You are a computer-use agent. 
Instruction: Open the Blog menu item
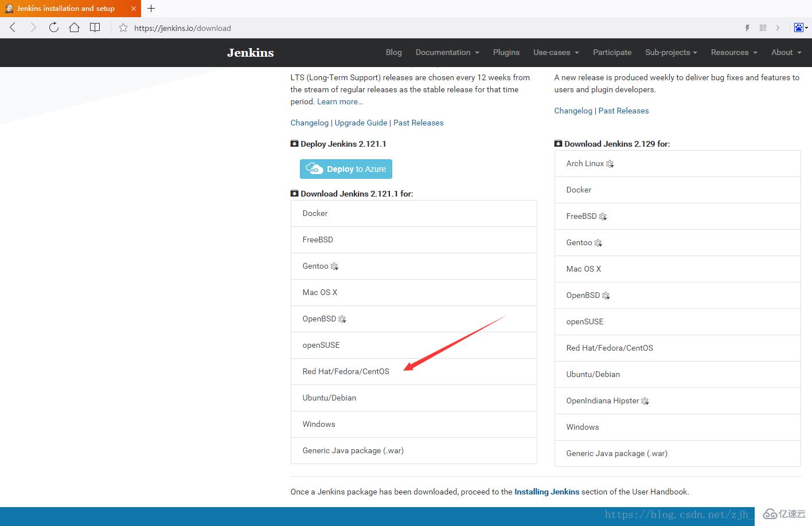[x=394, y=52]
